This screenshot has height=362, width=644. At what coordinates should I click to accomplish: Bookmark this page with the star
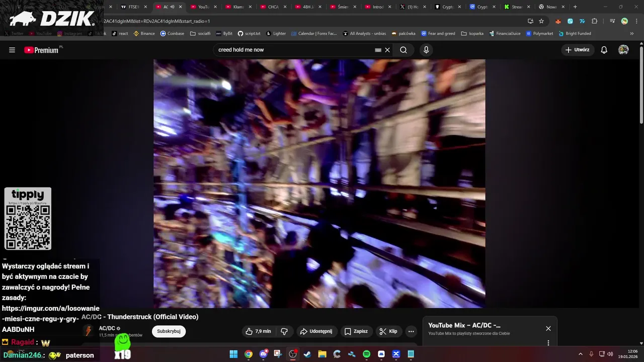coord(541,21)
